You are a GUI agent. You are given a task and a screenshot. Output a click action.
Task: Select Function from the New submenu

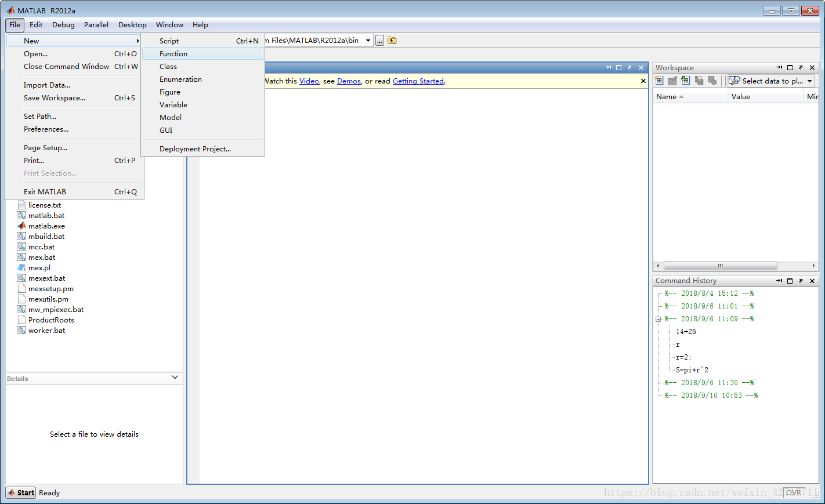coord(173,54)
